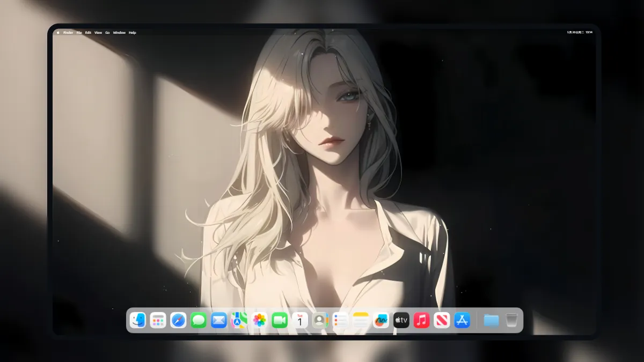
Task: Launch Maps from the dock
Action: [x=239, y=321]
